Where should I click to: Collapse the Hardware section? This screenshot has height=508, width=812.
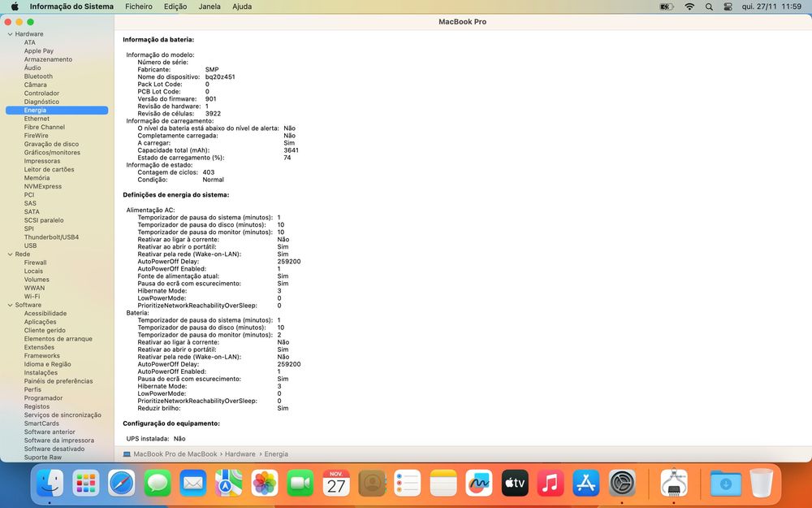pos(10,34)
